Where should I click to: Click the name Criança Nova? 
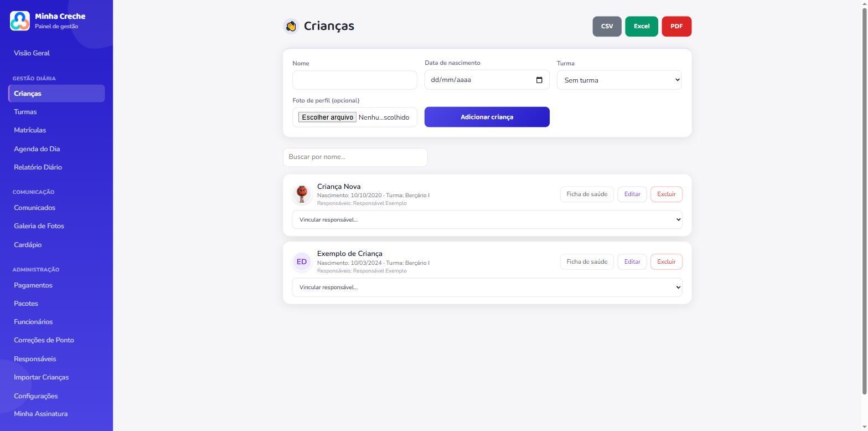pos(339,187)
